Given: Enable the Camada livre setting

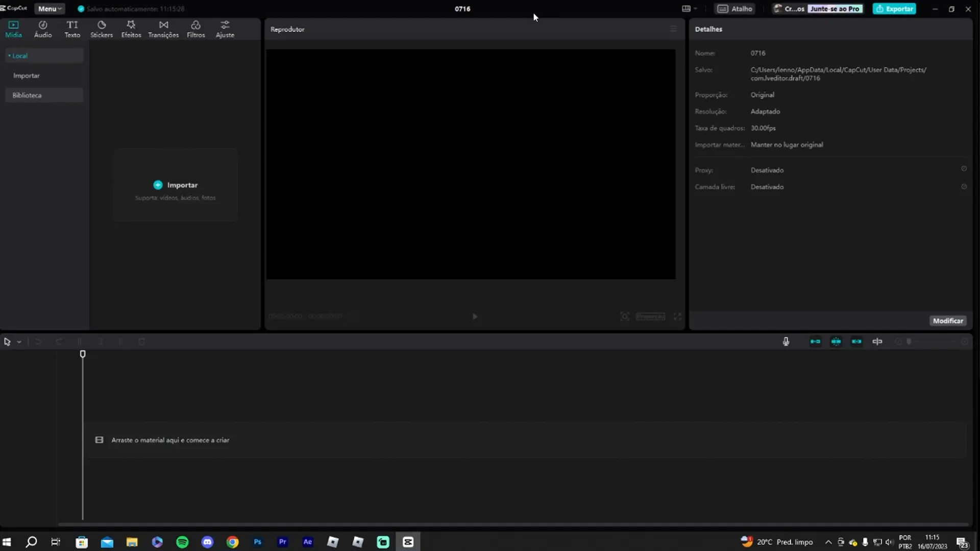Looking at the screenshot, I should [x=965, y=187].
